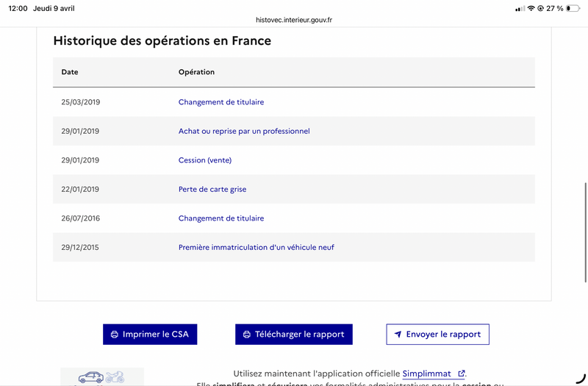The width and height of the screenshot is (588, 386).
Task: Click the Imprimer le CSA button
Action: point(150,335)
